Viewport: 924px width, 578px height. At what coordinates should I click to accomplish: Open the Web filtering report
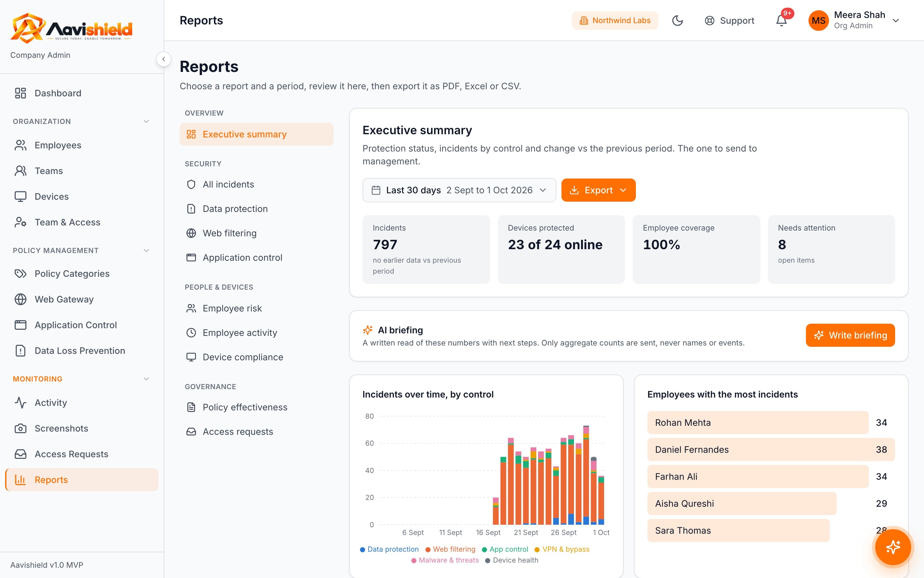click(257, 233)
